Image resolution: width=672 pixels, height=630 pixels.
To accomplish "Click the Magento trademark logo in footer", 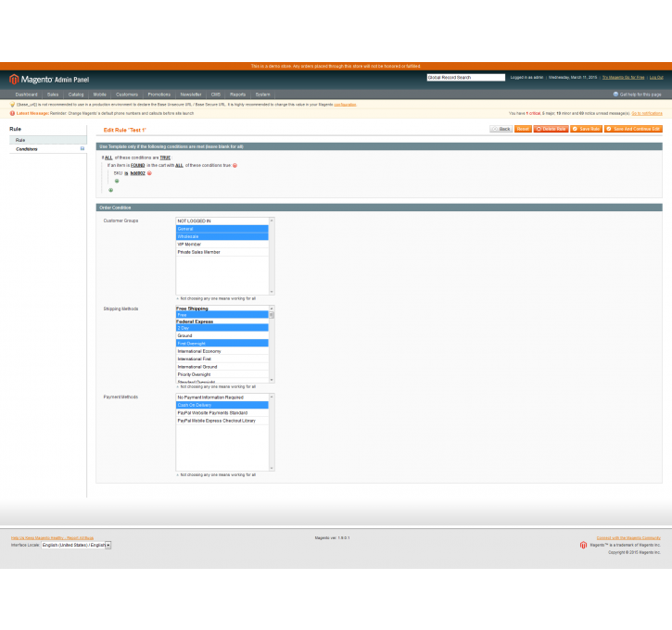I will pyautogui.click(x=584, y=545).
